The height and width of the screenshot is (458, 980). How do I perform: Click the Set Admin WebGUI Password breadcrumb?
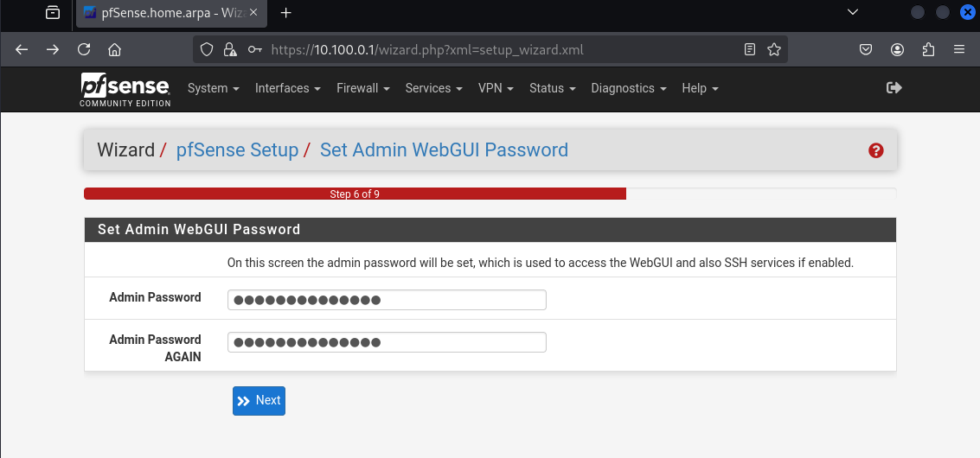point(445,150)
